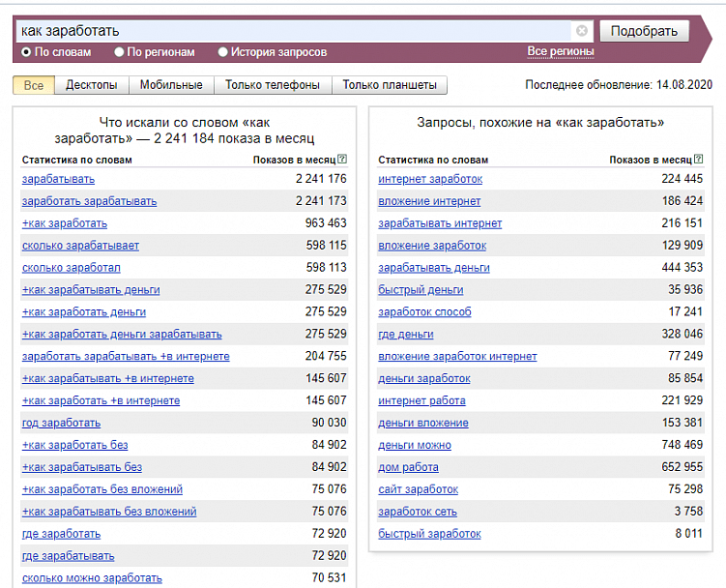Open the 'Все регионы' region selector

(560, 51)
